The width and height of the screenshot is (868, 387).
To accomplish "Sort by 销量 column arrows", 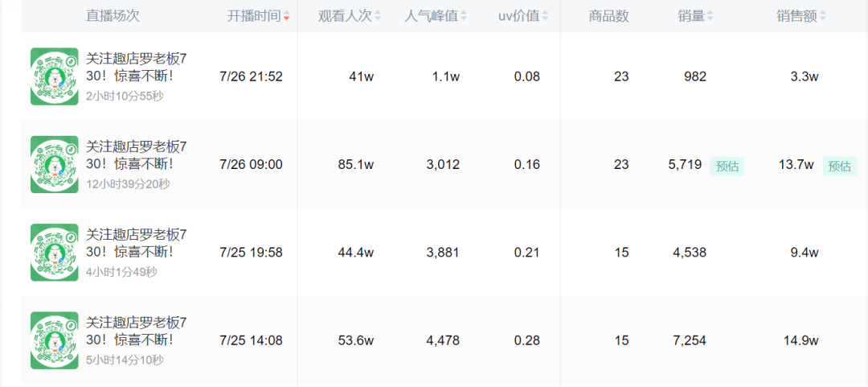I will [710, 16].
